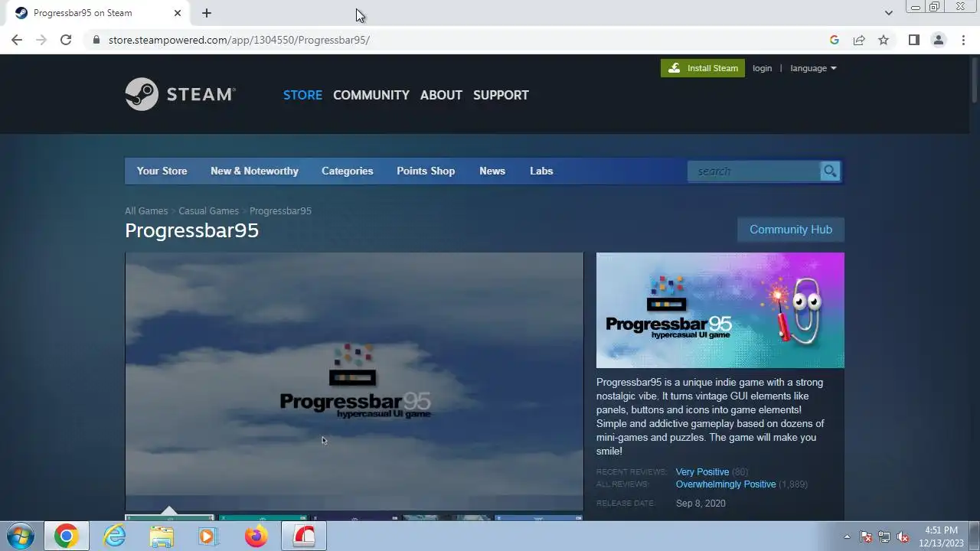Click Progressbar95 breadcrumb link

pyautogui.click(x=280, y=210)
